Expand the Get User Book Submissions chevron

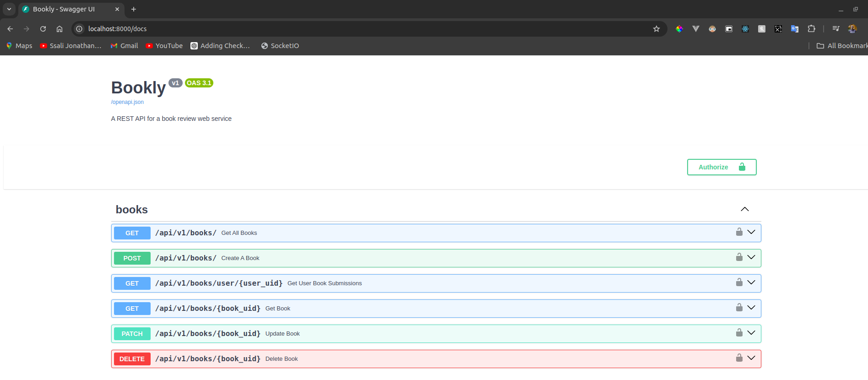coord(751,282)
